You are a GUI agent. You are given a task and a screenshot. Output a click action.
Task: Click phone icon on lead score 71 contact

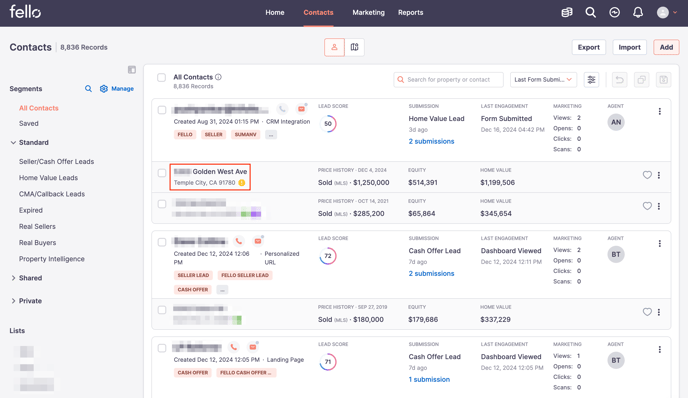[x=233, y=347]
